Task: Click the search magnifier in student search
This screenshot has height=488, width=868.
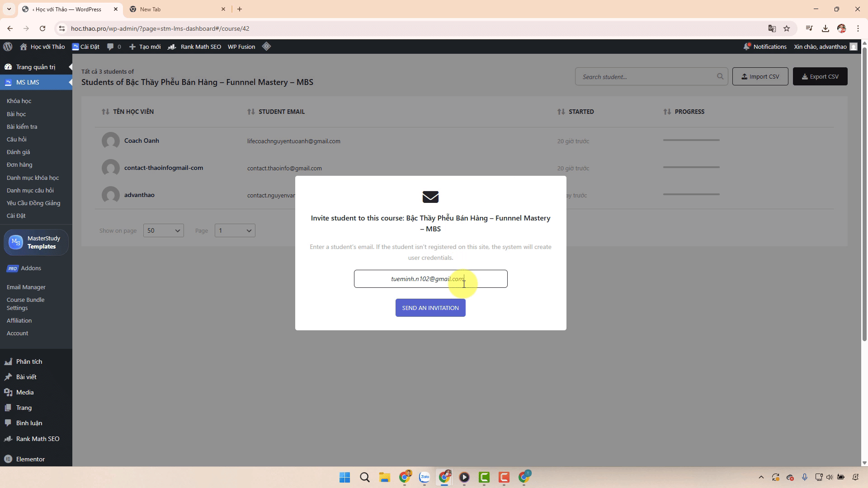Action: coord(720,76)
